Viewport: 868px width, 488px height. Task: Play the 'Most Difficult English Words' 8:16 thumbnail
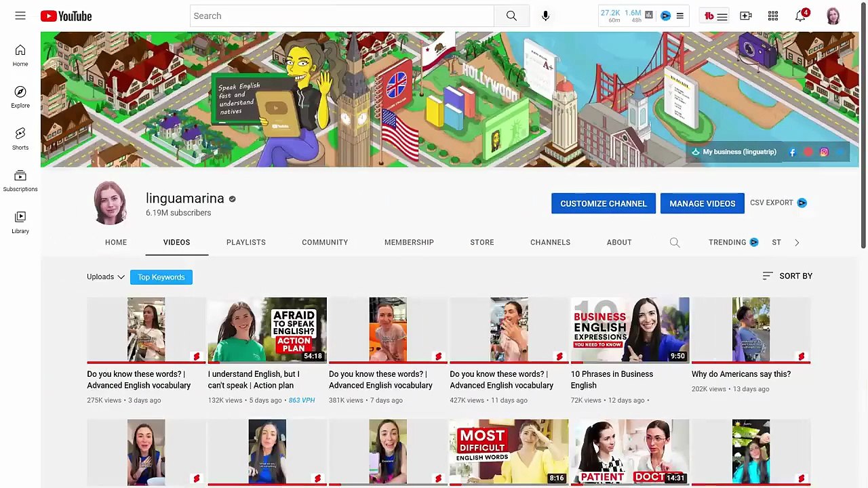click(509, 452)
